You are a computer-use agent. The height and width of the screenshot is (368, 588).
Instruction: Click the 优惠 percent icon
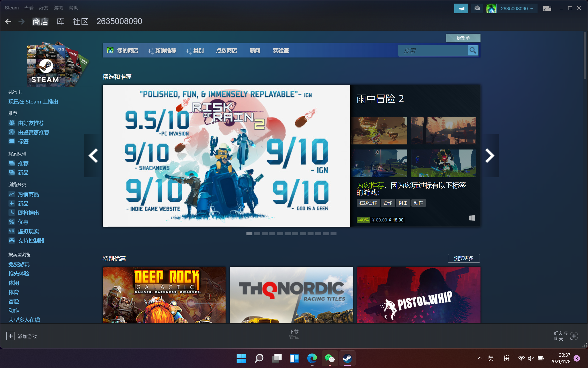pos(12,222)
